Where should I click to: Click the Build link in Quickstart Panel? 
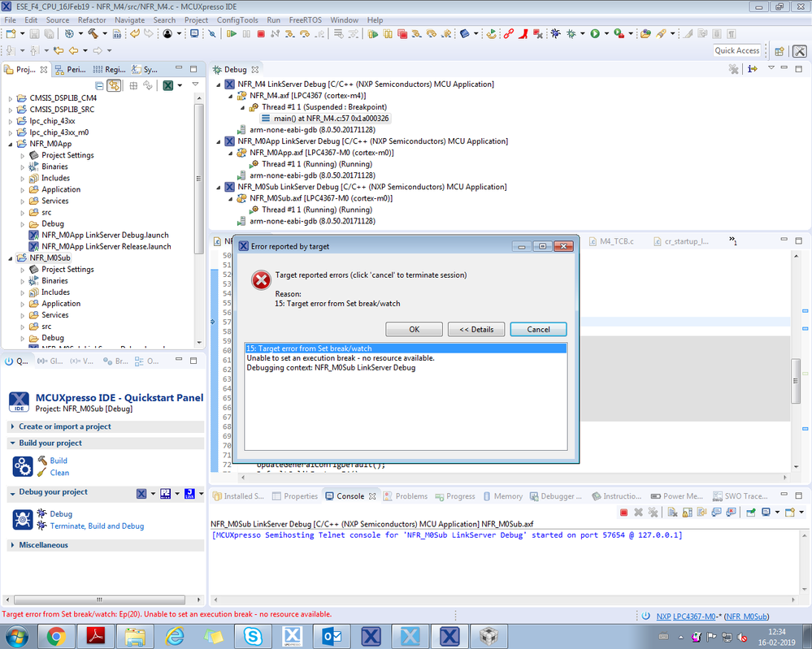[x=59, y=461]
